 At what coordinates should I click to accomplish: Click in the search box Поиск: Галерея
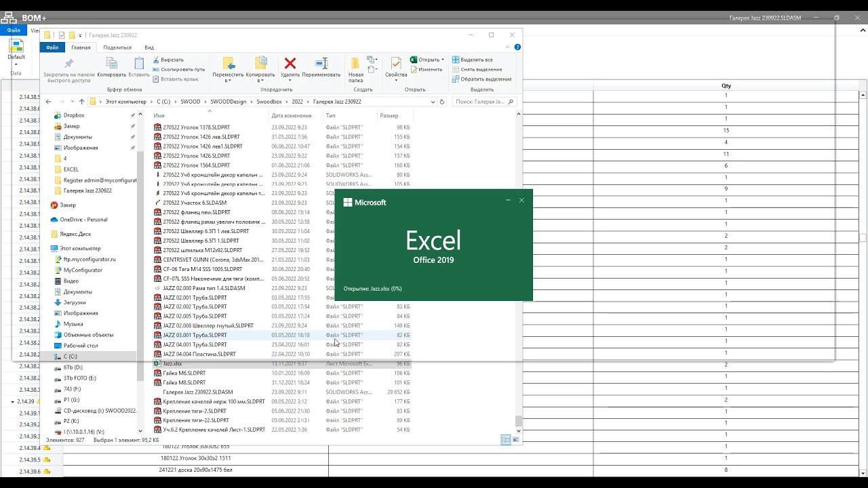click(x=484, y=102)
